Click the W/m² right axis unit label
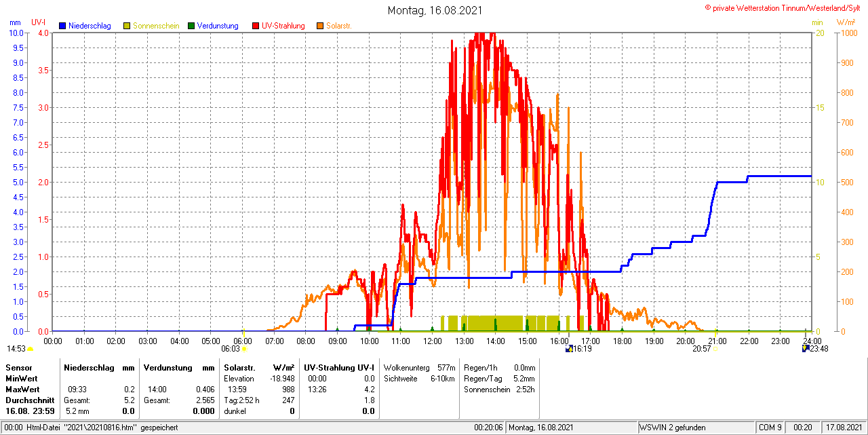868x435 pixels. click(x=846, y=22)
